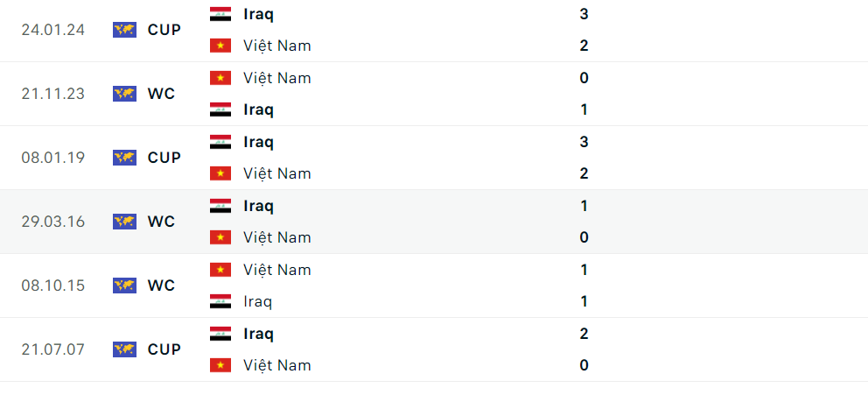Click the world map icon beside 21.07.07 CUP
This screenshot has height=395, width=868.
(x=124, y=349)
